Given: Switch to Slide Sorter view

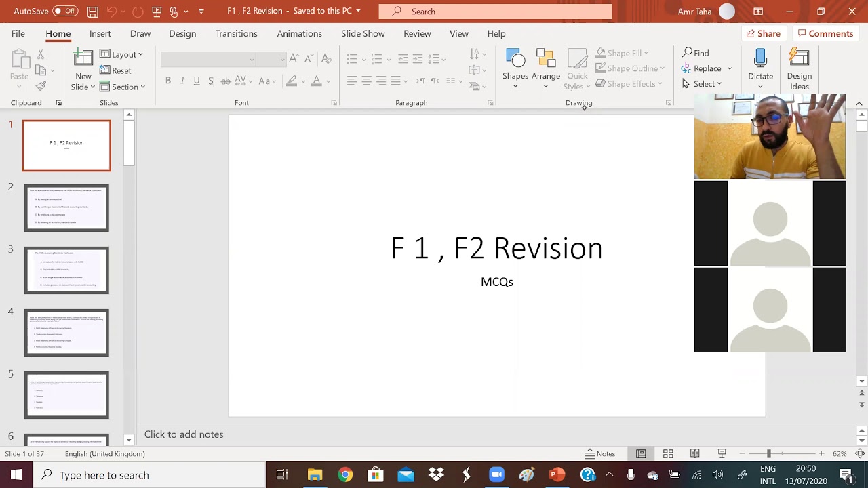Looking at the screenshot, I should click(668, 453).
